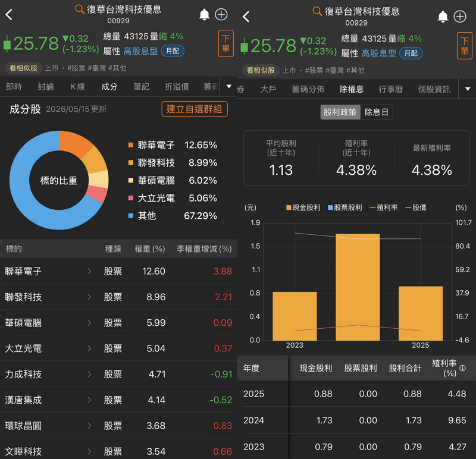Tap the back arrow on left screen

(9, 14)
